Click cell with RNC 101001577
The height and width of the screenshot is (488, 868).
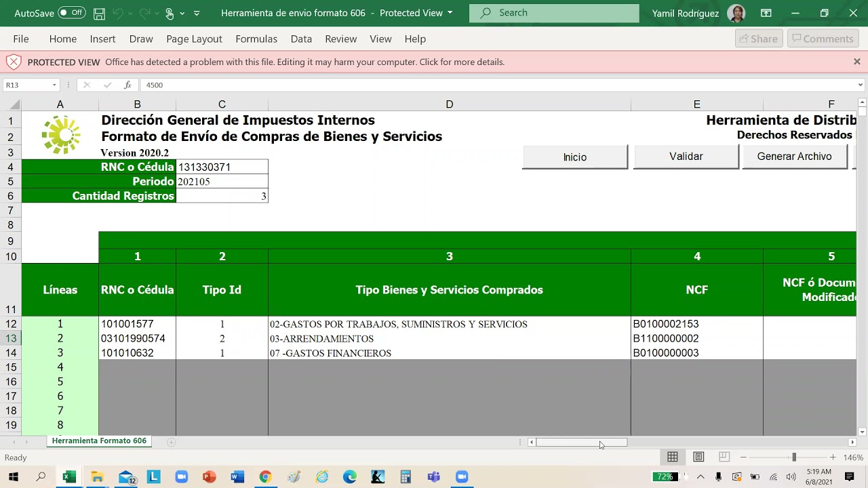click(x=137, y=324)
